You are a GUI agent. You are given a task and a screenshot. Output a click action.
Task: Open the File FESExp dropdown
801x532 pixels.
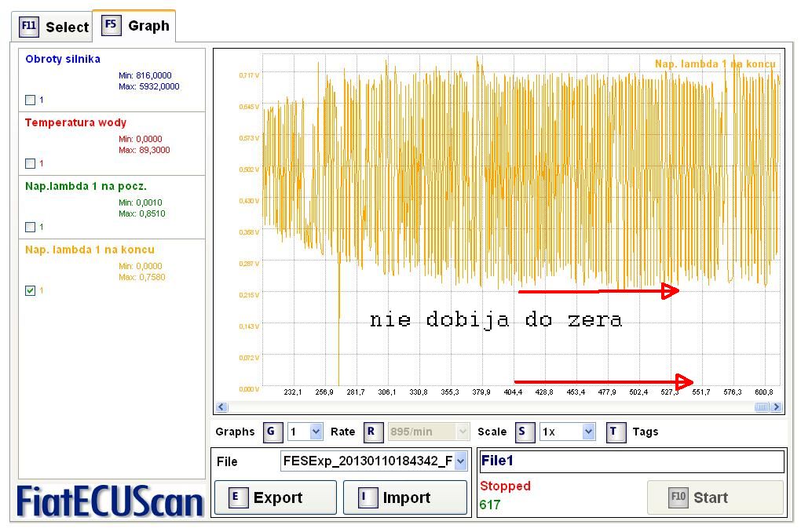coord(374,461)
